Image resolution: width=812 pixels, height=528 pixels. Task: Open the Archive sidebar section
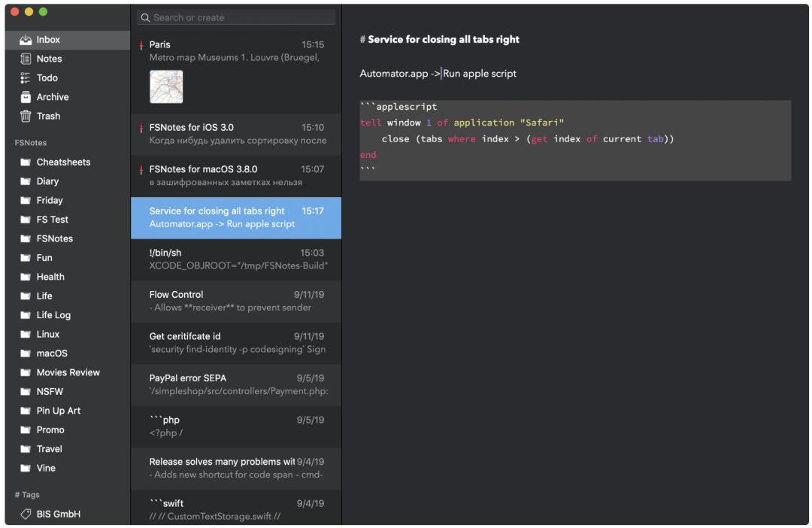tap(68, 98)
